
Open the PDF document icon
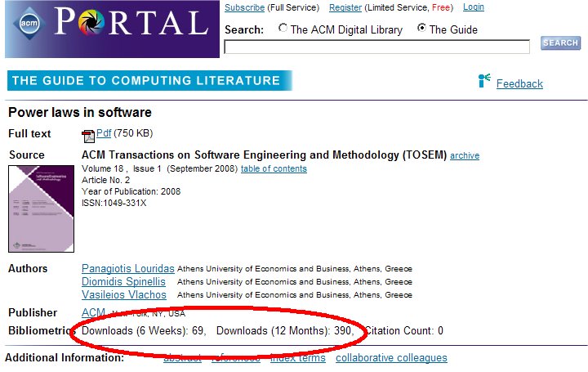[x=88, y=136]
